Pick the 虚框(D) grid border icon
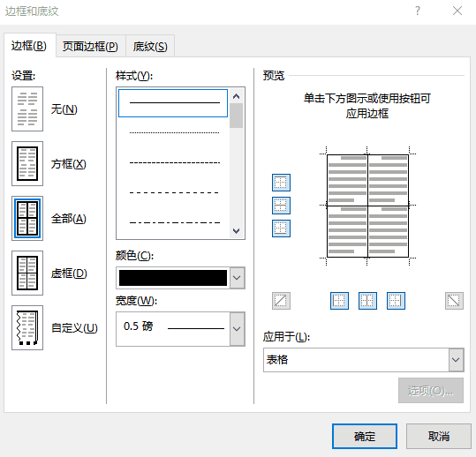476x457 pixels. pyautogui.click(x=27, y=273)
